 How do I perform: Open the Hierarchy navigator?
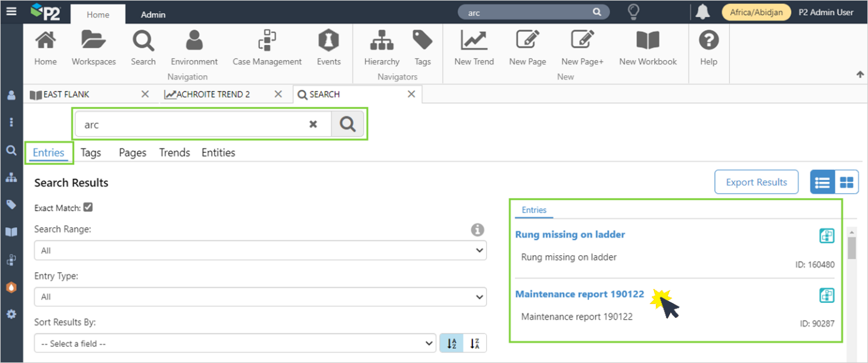[x=382, y=48]
